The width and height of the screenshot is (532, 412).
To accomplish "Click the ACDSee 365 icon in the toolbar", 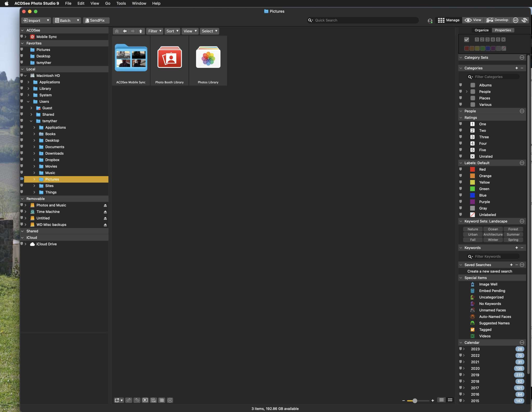I will click(x=516, y=20).
